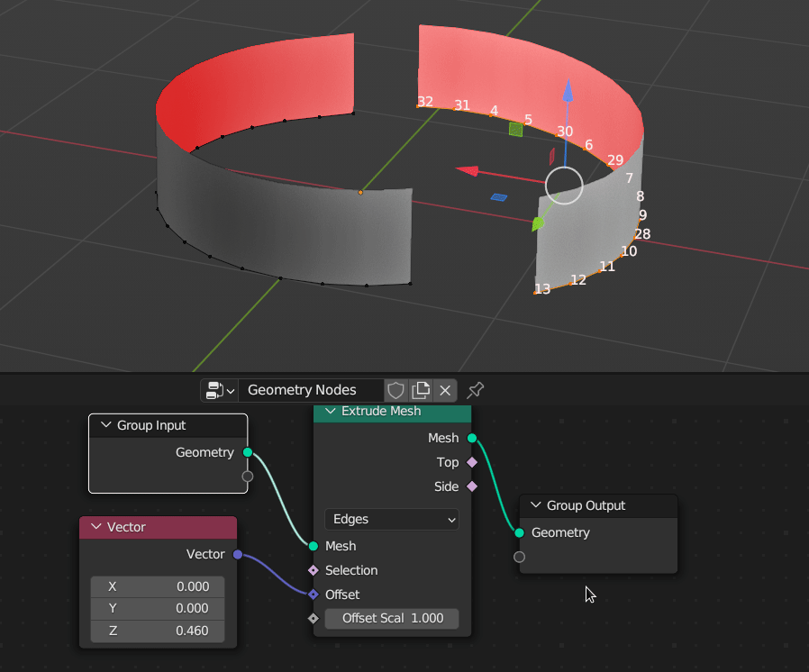Click the Side output socket of Extrude Mesh
Viewport: 809px width, 672px height.
pos(469,486)
